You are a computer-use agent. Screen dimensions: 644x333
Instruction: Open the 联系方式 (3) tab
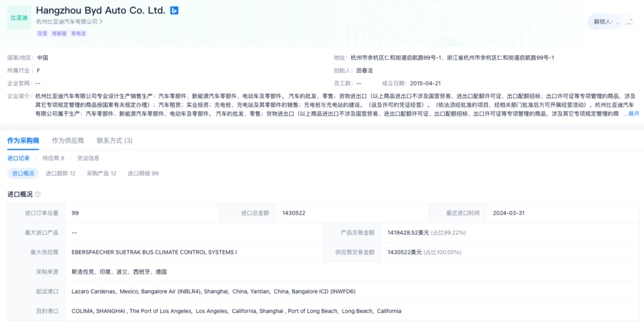pos(114,140)
